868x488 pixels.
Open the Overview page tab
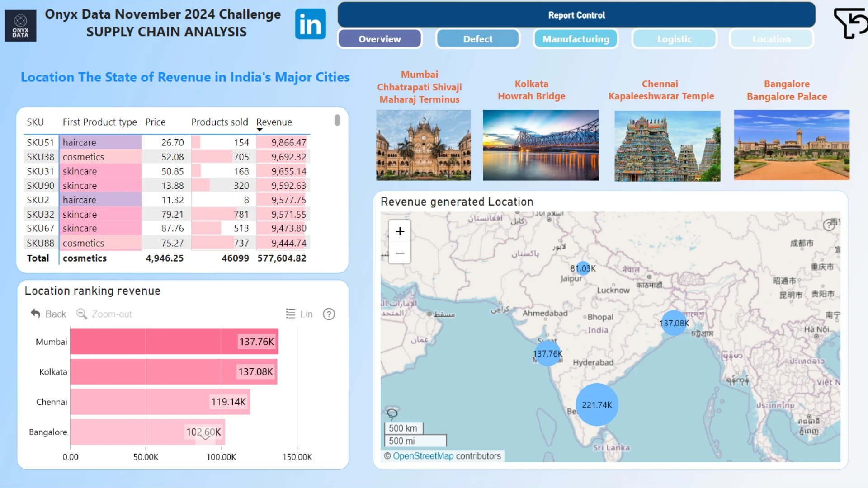pos(380,39)
